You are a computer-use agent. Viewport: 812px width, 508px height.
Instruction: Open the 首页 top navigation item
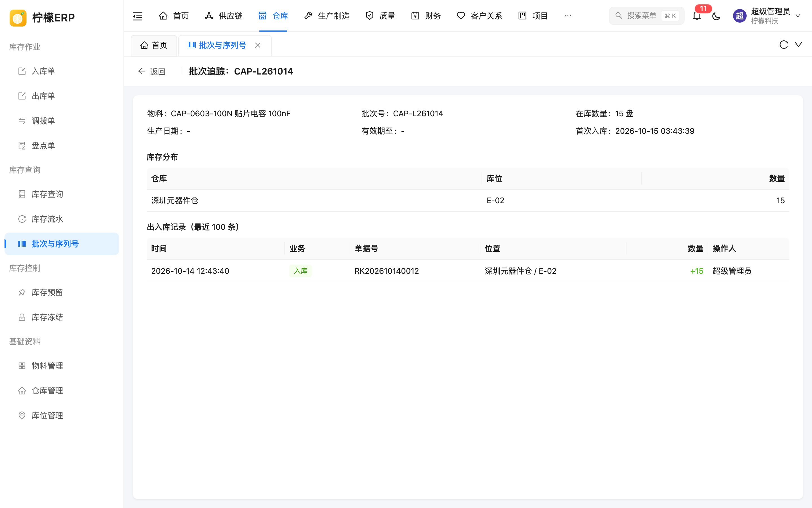point(174,16)
